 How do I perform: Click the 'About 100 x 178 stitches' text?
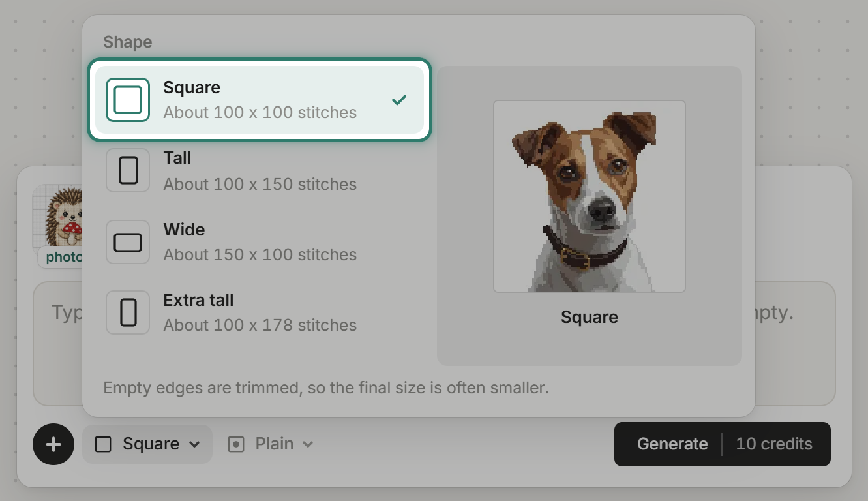260,325
